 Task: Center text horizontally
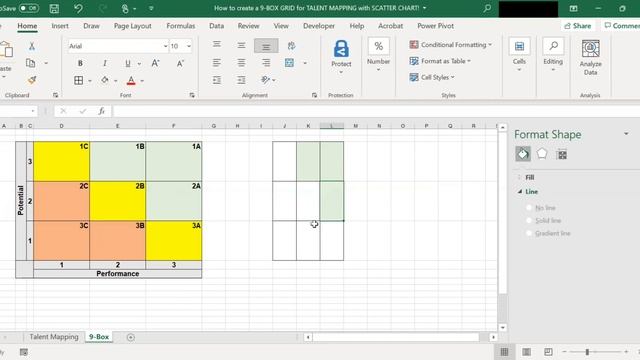pos(241,62)
